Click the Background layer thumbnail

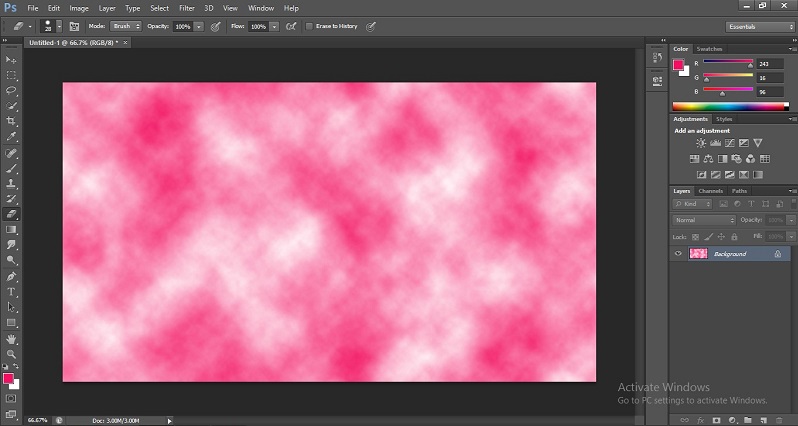tap(698, 253)
